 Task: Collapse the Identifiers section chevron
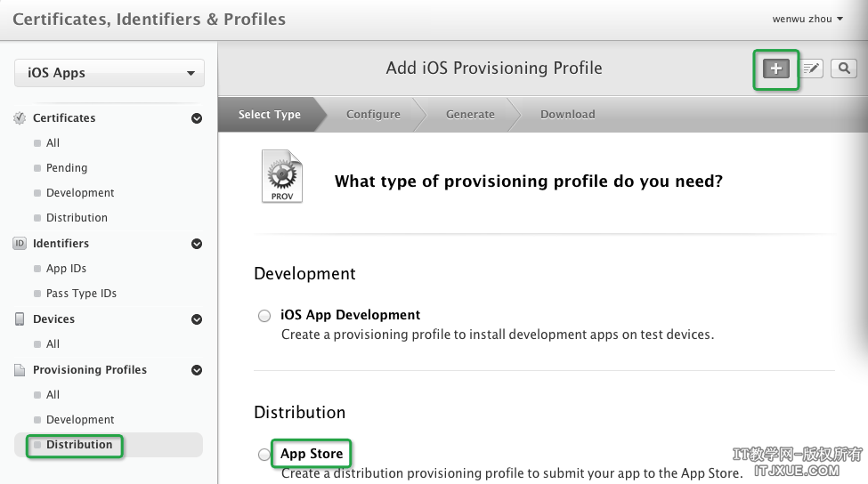click(x=197, y=244)
